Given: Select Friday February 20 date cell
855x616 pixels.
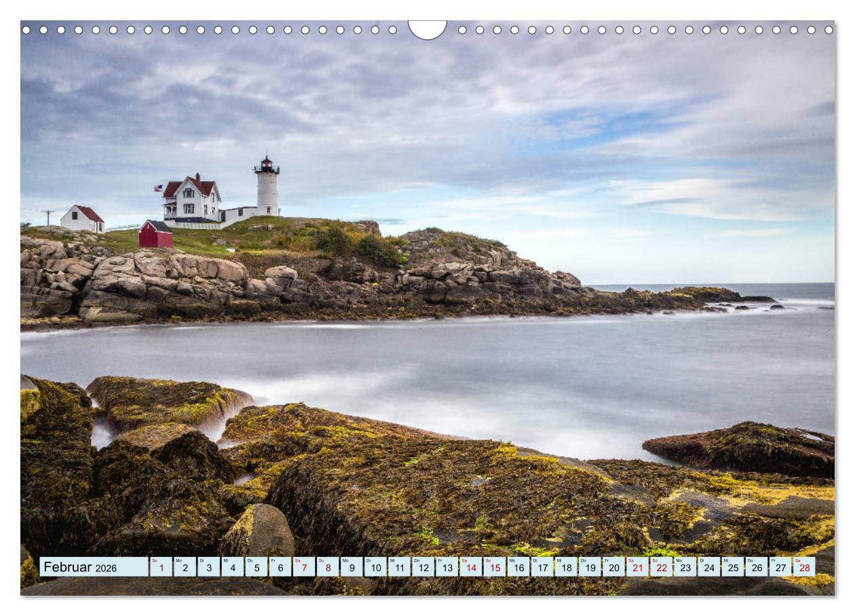Looking at the screenshot, I should point(613,567).
